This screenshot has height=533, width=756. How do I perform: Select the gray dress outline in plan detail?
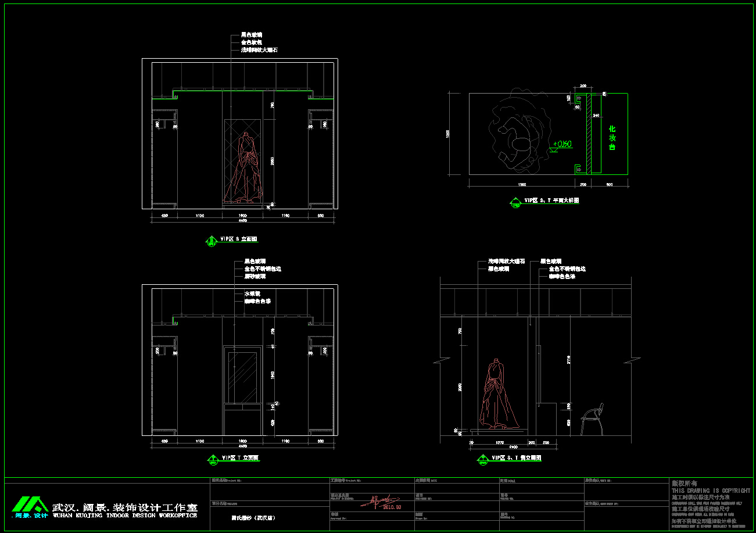click(x=519, y=131)
